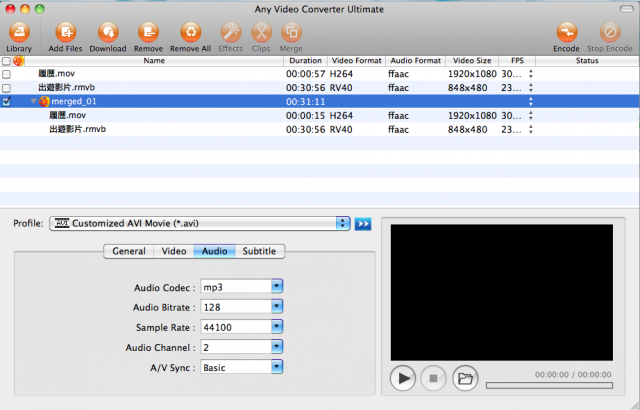The image size is (640, 410).
Task: Collapse the merged_01 group triangle
Action: (x=33, y=101)
